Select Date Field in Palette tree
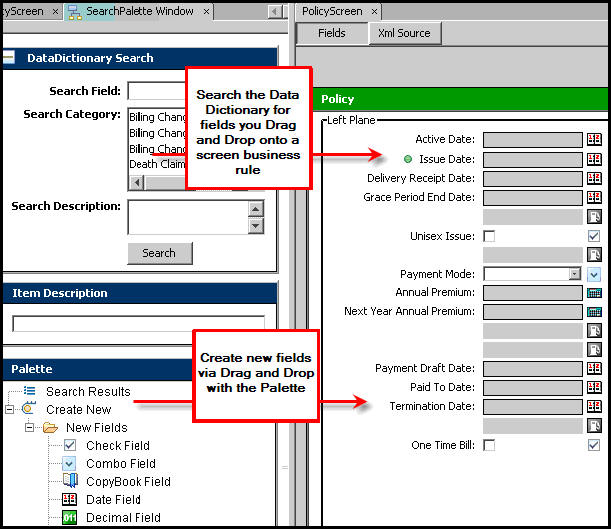611x529 pixels. point(113,499)
